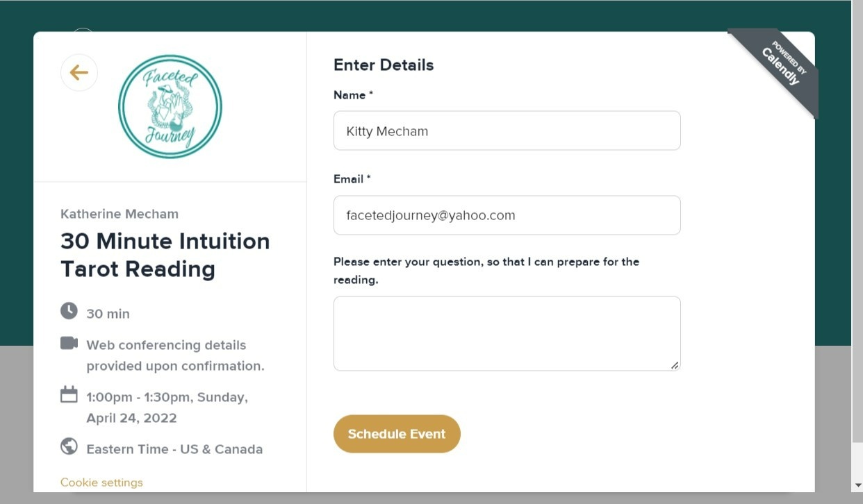Viewport: 863px width, 504px height.
Task: Open the Powered by Calendly ribbon
Action: pos(781,66)
